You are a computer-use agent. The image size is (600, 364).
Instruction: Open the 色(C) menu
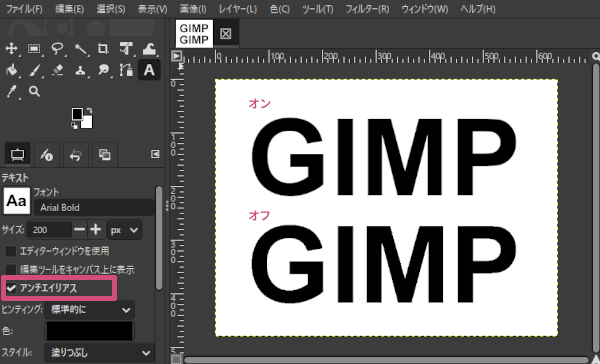coord(280,9)
